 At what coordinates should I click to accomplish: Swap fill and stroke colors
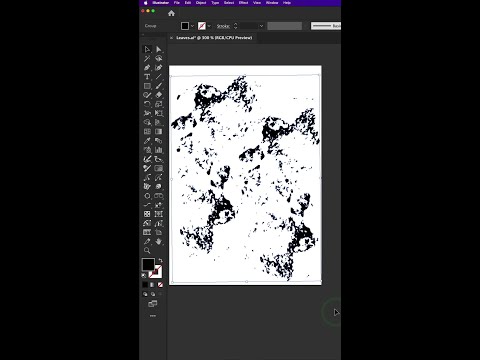(x=160, y=260)
